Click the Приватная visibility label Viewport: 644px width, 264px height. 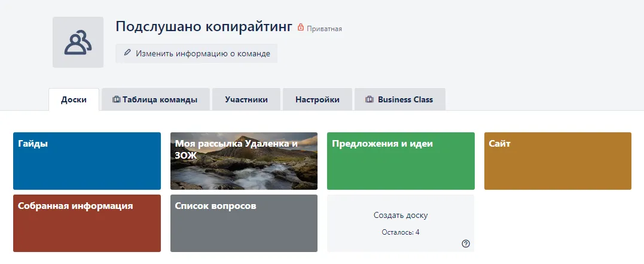coord(324,28)
